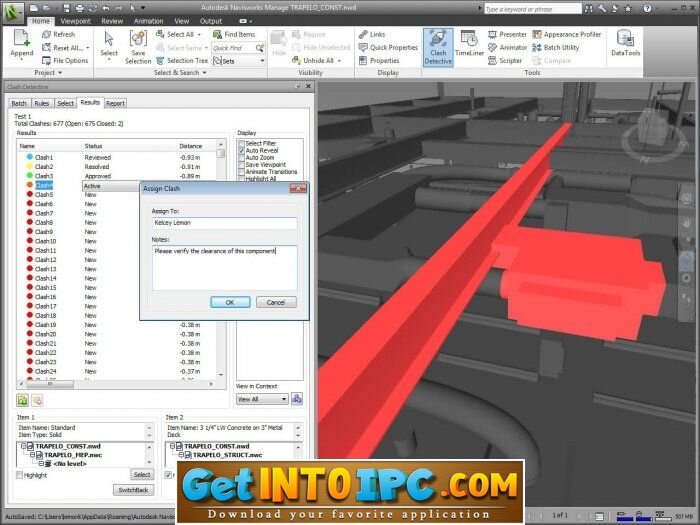Image resolution: width=700 pixels, height=525 pixels.
Task: Launch the Presenter tool
Action: pyautogui.click(x=507, y=34)
